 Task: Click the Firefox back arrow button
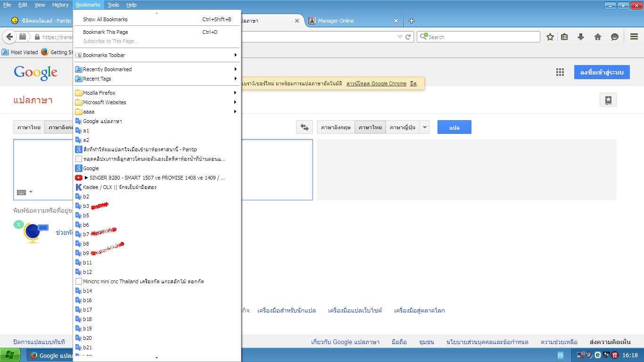(x=9, y=37)
